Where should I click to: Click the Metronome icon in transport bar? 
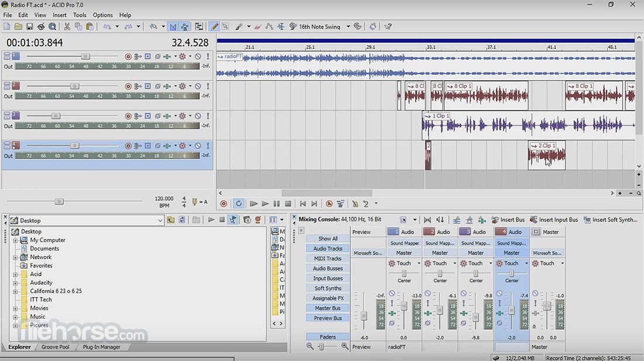[x=355, y=203]
